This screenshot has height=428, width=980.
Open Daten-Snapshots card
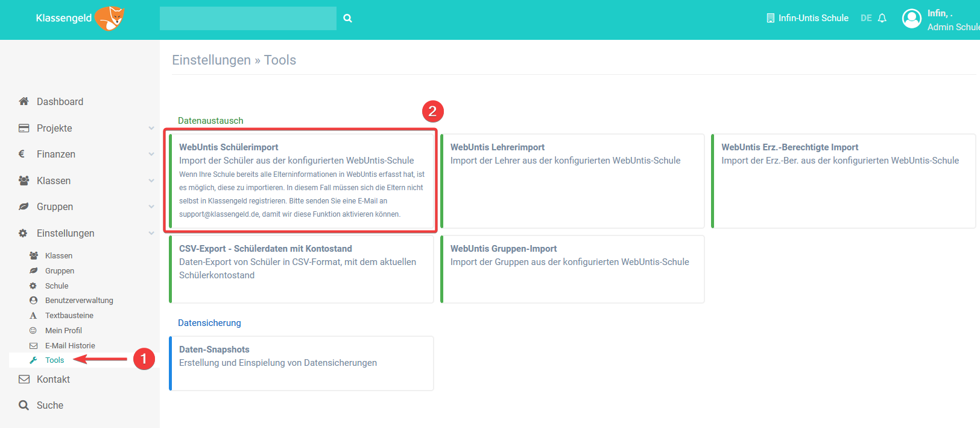click(302, 363)
